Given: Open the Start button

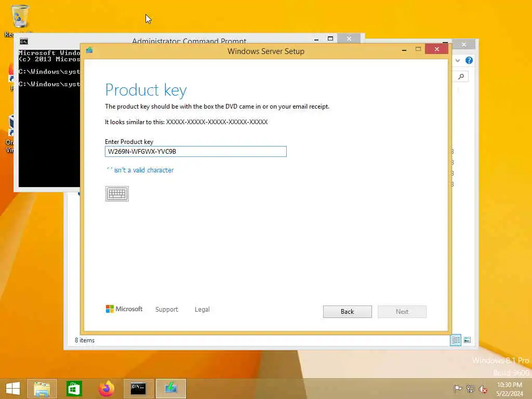Looking at the screenshot, I should click(x=13, y=389).
